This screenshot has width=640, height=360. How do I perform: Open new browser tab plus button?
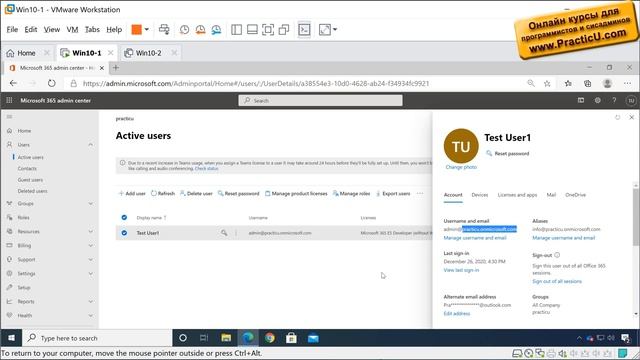(x=116, y=68)
